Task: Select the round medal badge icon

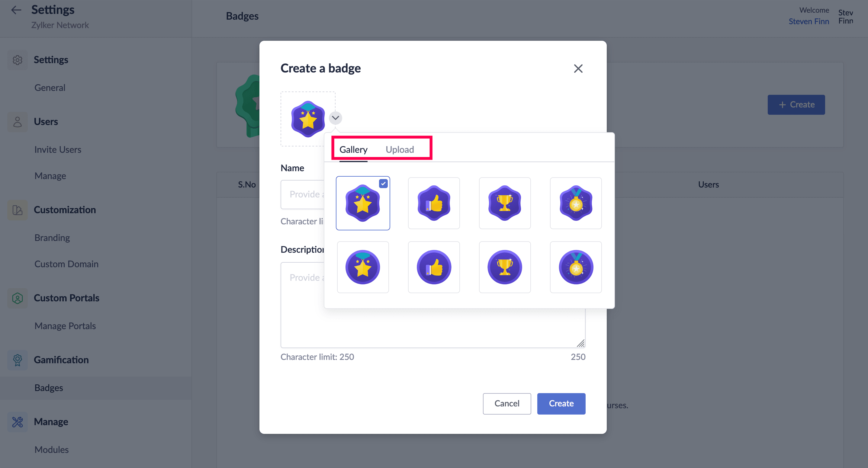Action: pyautogui.click(x=576, y=267)
